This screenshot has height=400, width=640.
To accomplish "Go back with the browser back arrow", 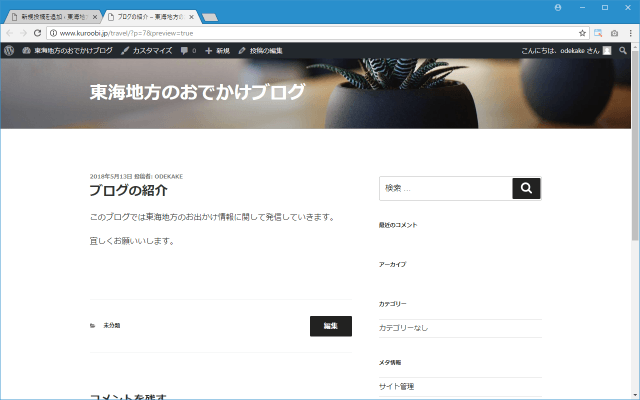I will pos(10,33).
